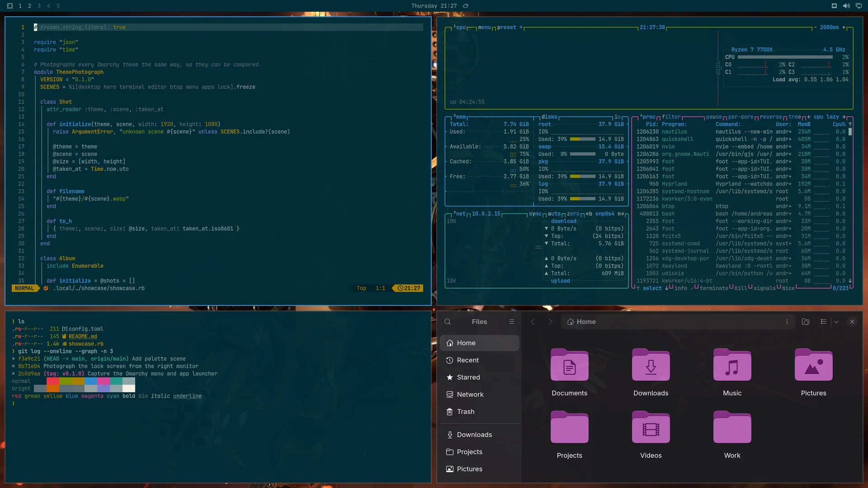Click the volume icon in the top bar
This screenshot has height=488, width=868.
(x=846, y=6)
